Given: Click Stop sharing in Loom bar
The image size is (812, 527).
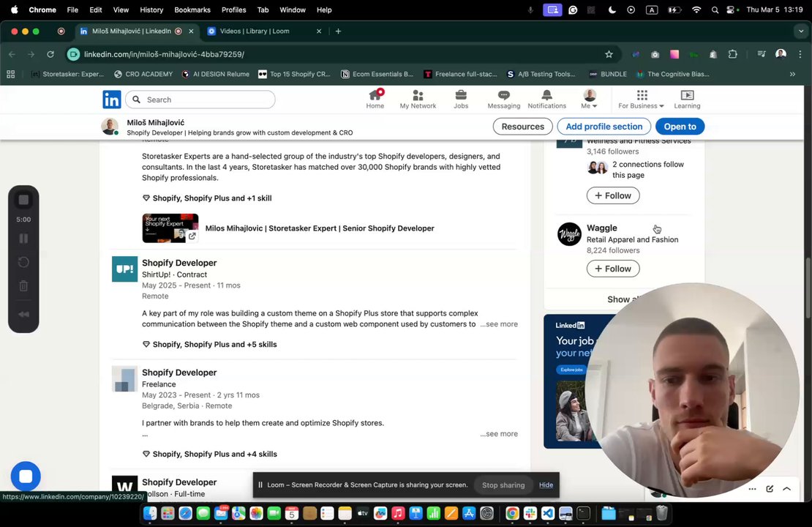Looking at the screenshot, I should point(503,485).
